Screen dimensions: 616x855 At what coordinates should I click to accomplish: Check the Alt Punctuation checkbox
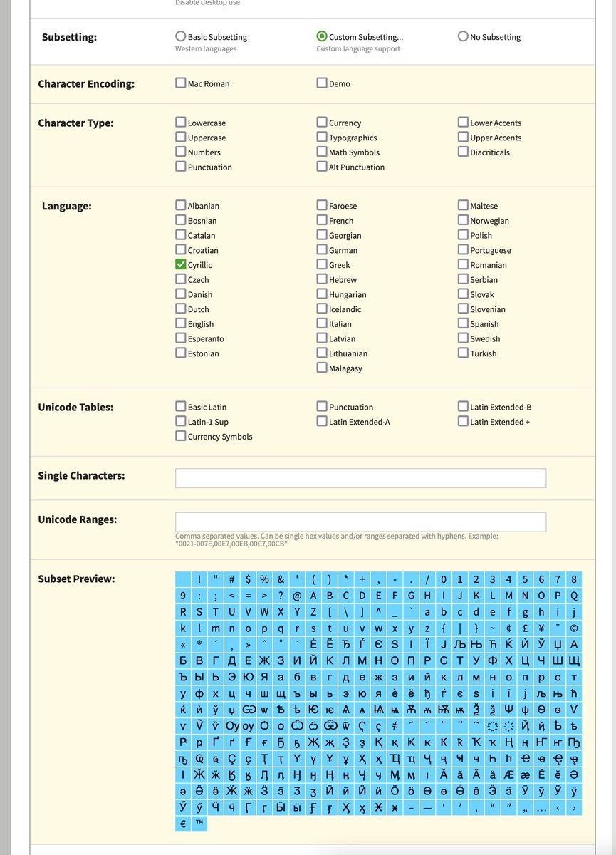coord(322,166)
